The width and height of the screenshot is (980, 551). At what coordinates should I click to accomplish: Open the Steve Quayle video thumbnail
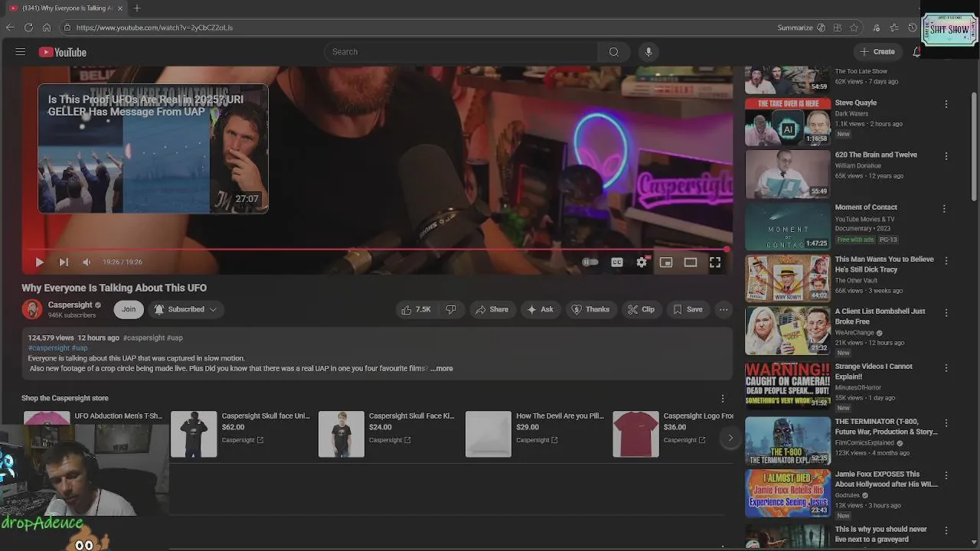click(788, 122)
